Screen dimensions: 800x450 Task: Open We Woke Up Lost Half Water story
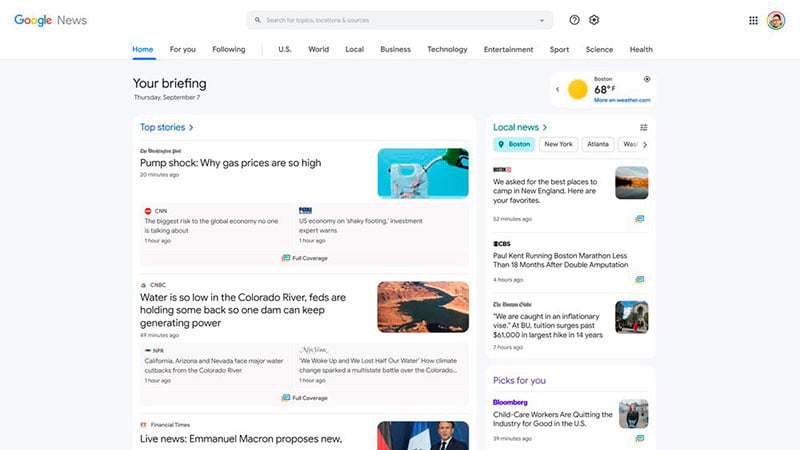378,365
